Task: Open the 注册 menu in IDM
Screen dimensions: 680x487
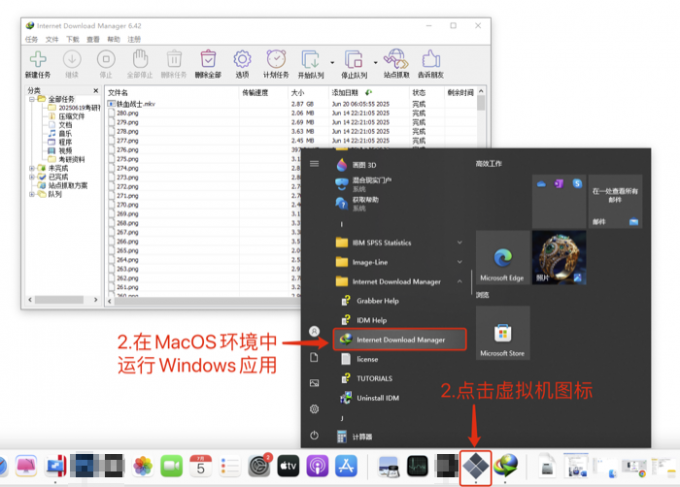Action: [x=134, y=39]
